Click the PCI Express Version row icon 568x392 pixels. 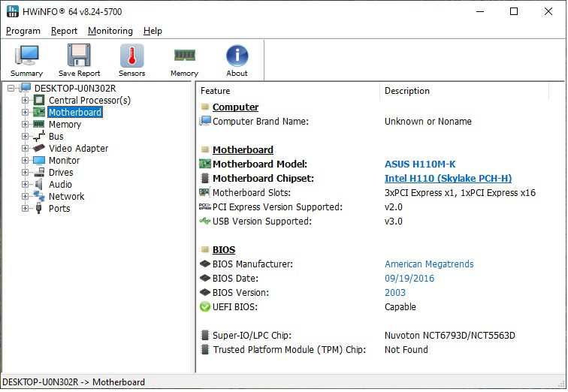(x=205, y=207)
